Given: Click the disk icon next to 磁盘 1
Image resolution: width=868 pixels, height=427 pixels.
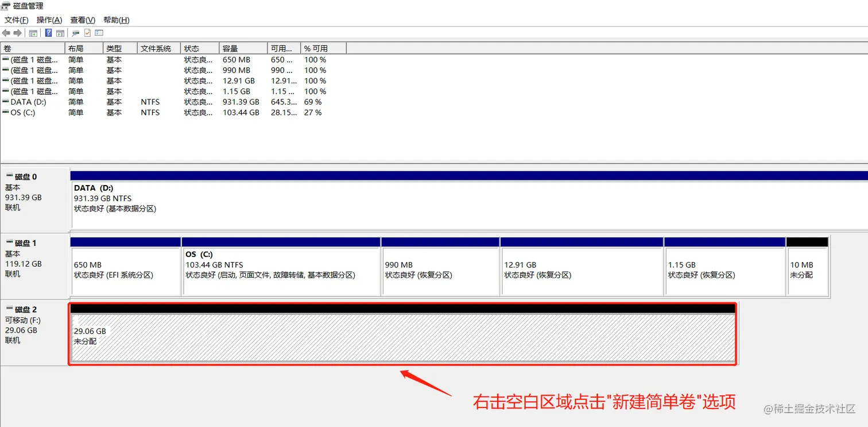Looking at the screenshot, I should coord(9,243).
